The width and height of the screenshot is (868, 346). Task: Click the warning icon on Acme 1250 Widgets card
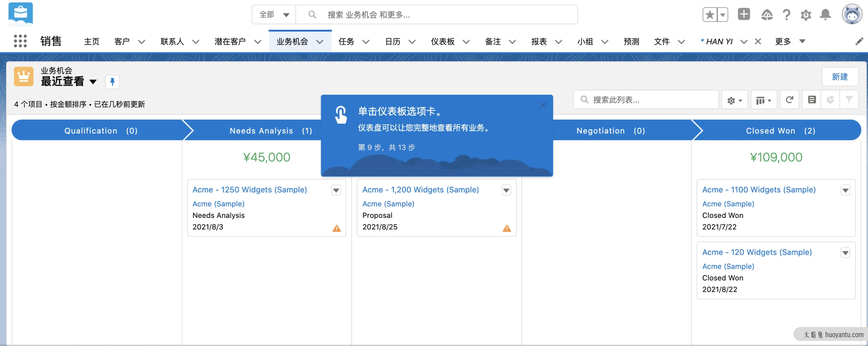tap(337, 228)
